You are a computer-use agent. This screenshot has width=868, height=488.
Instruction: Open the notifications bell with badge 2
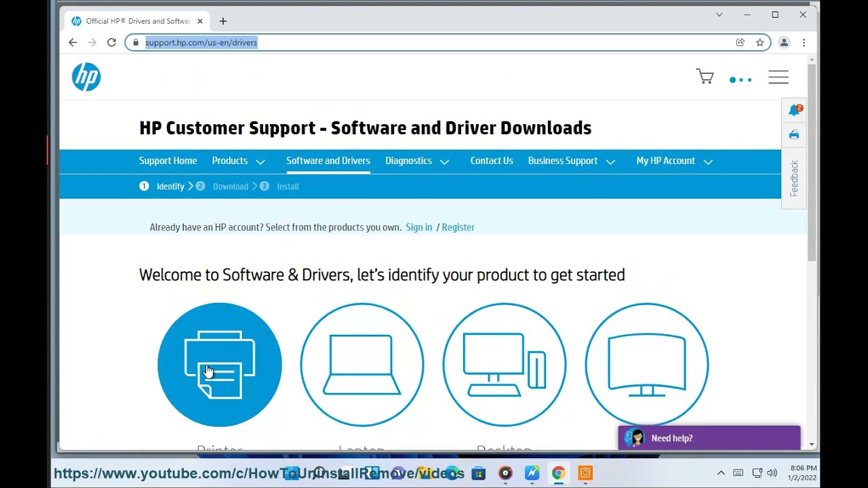pos(794,110)
